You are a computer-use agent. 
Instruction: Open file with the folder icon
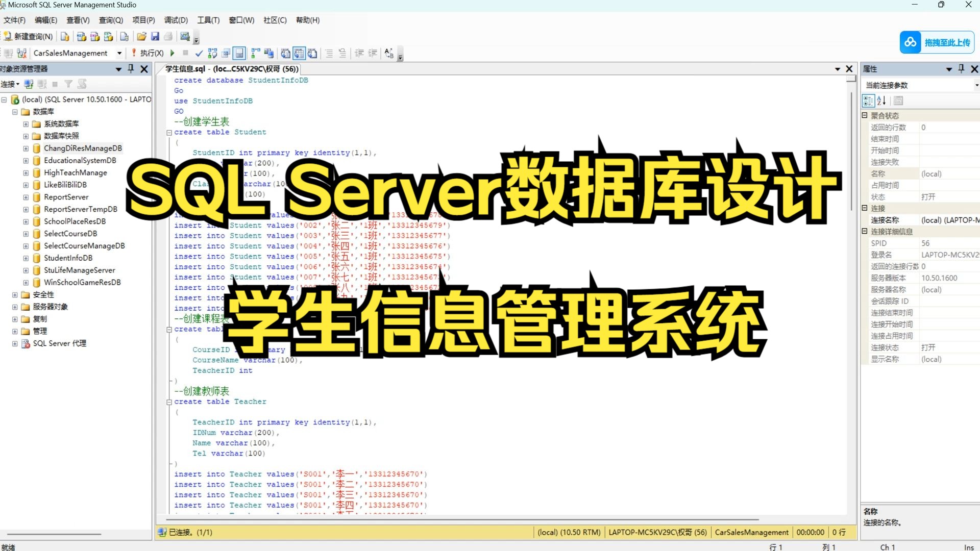(x=141, y=36)
